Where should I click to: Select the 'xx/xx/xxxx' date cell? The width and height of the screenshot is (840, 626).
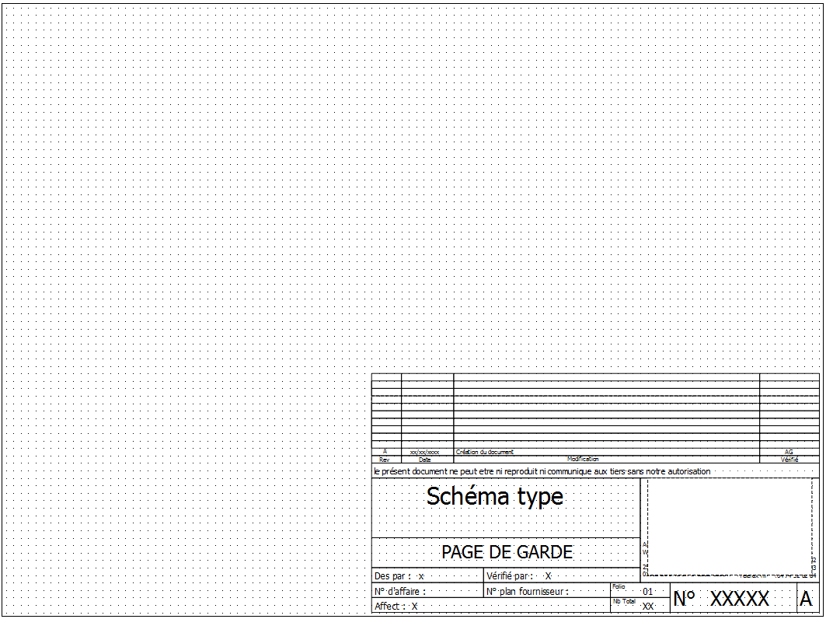click(424, 452)
